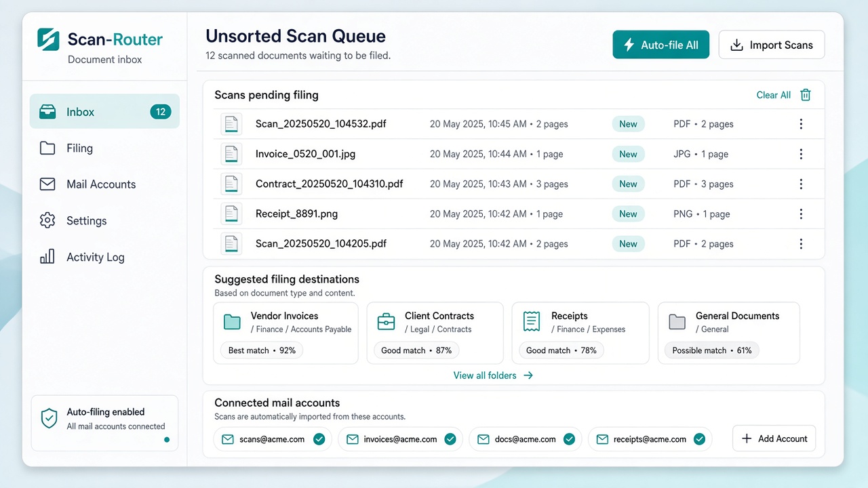Viewport: 868px width, 488px height.
Task: Select the receipts@acme.com account chip
Action: (650, 439)
